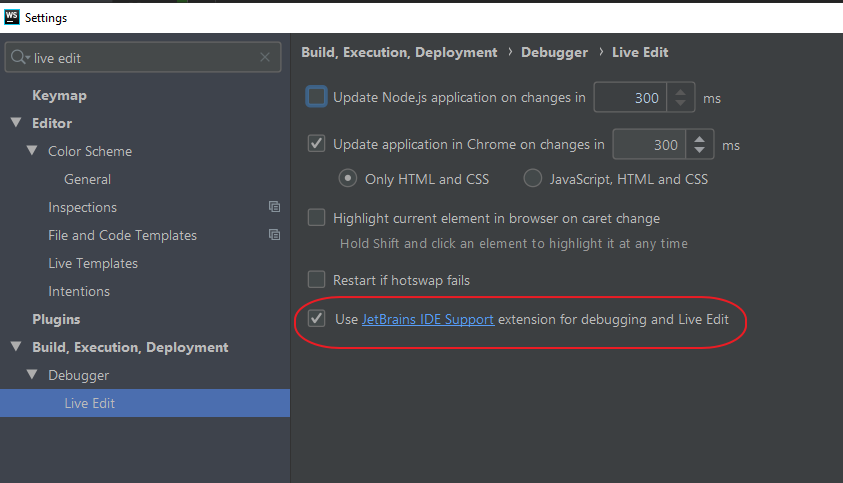Open the Live Templates settings page
Viewport: 843px width, 483px height.
[x=93, y=263]
